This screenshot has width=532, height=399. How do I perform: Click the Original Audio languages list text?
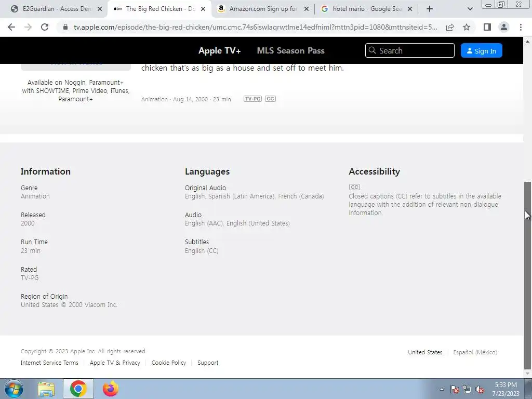255,196
